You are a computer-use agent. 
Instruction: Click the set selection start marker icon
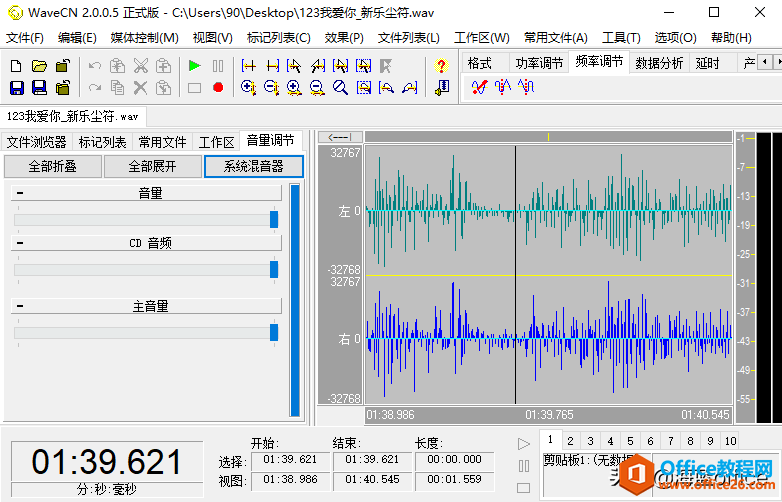tap(248, 66)
